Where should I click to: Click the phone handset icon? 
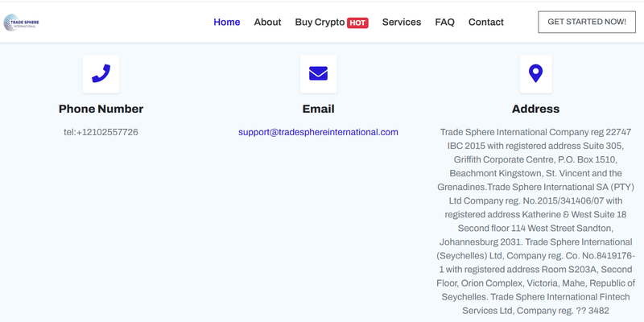click(101, 73)
